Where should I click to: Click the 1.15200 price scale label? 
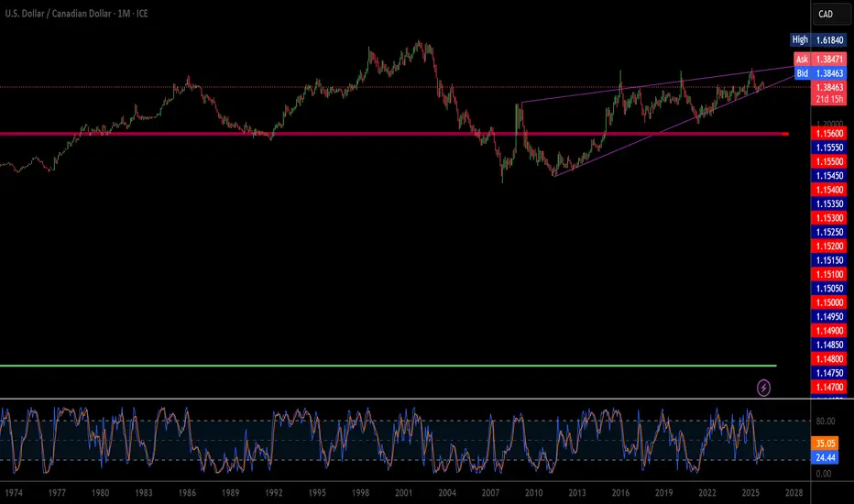point(829,247)
